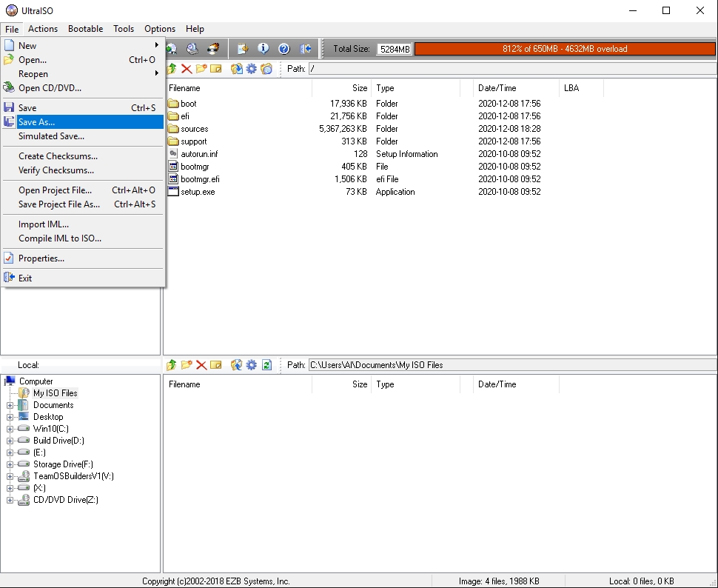Screen dimensions: 718x588
Task: Click the Mount to Virtual Drive toolbar icon
Action: 192,49
